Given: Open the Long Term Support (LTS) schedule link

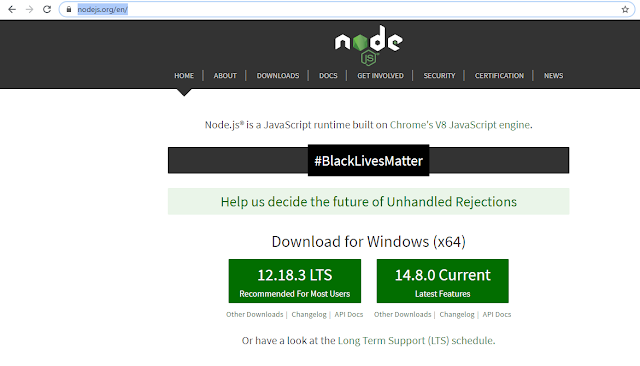Looking at the screenshot, I should pos(416,341).
